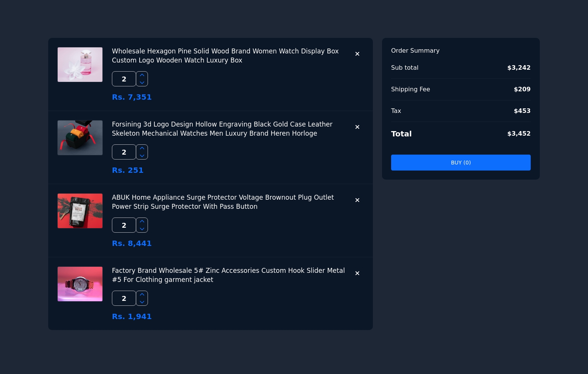
Task: Increase quantity of the Hook Slider item
Action: pyautogui.click(x=142, y=294)
